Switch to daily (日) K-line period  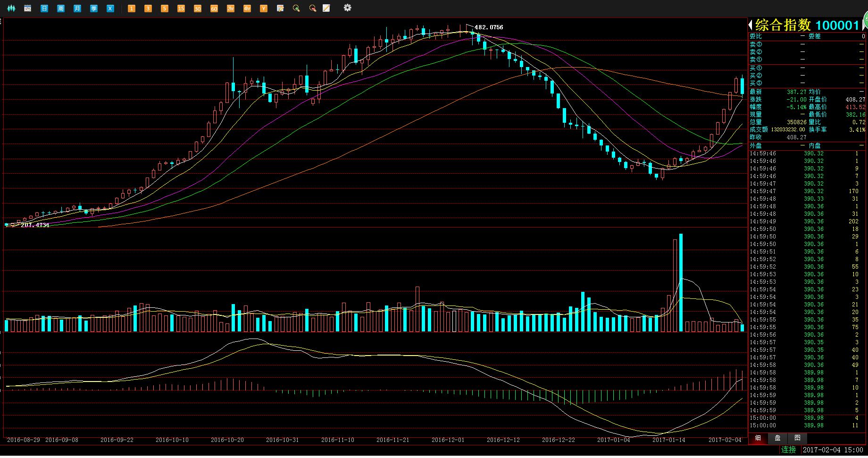44,8
